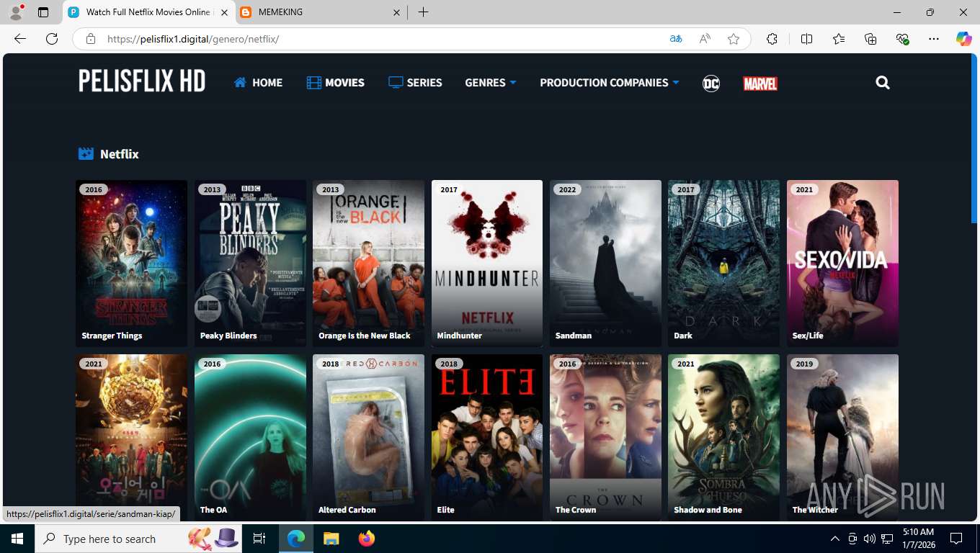This screenshot has height=553, width=980.
Task: Open the network tray icon
Action: coord(887,539)
